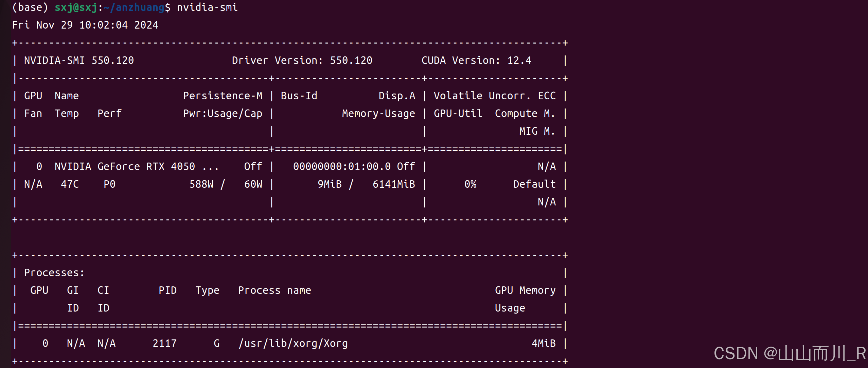Click the 'Processes:' section label

54,272
